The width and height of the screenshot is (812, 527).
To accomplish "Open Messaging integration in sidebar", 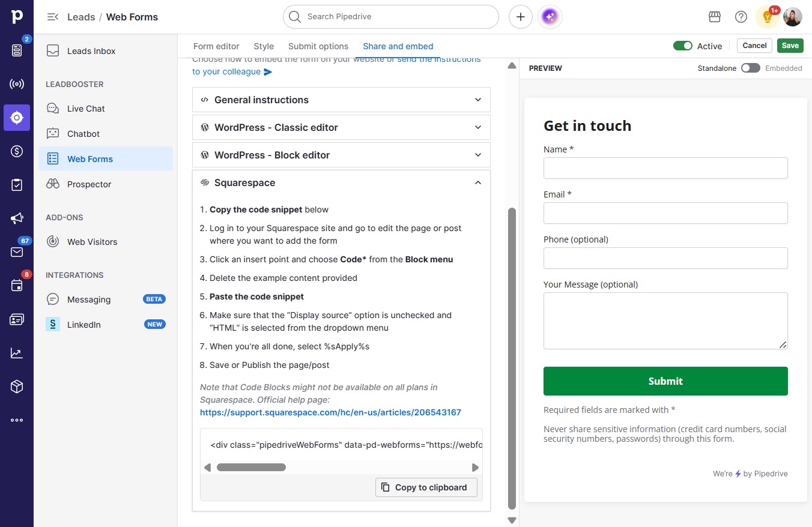I will 106,300.
